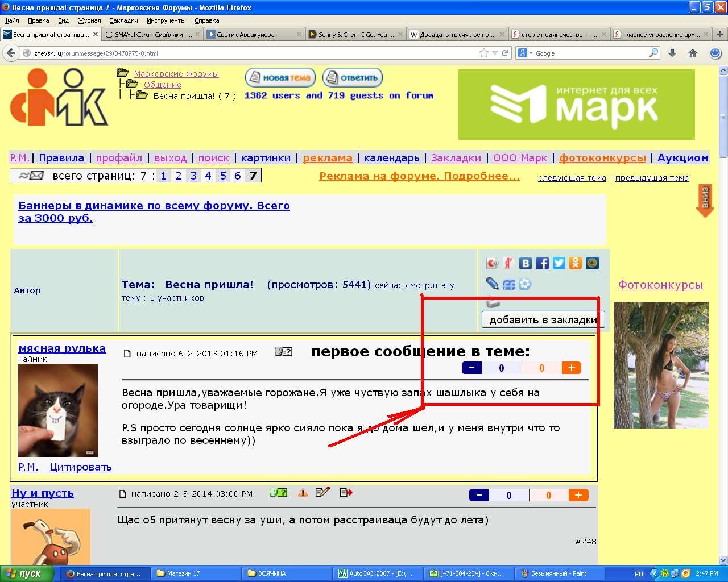728x582 pixels.
Task: Downvote the Ну и пусть post
Action: (x=479, y=495)
